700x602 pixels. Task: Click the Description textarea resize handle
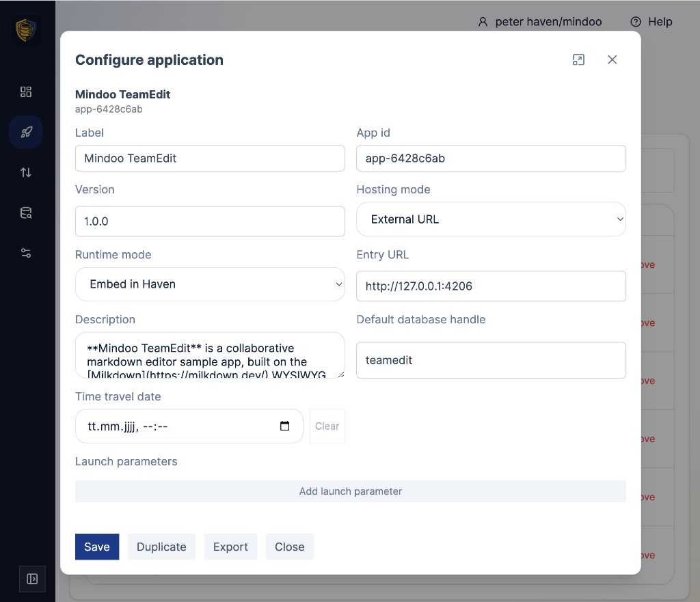341,375
